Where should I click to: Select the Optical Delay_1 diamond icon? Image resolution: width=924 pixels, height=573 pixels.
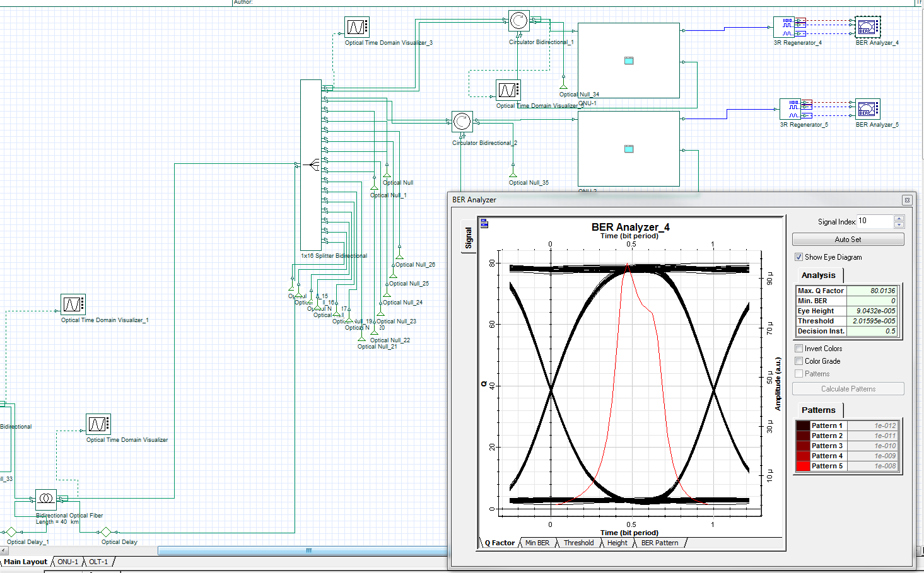pyautogui.click(x=11, y=533)
